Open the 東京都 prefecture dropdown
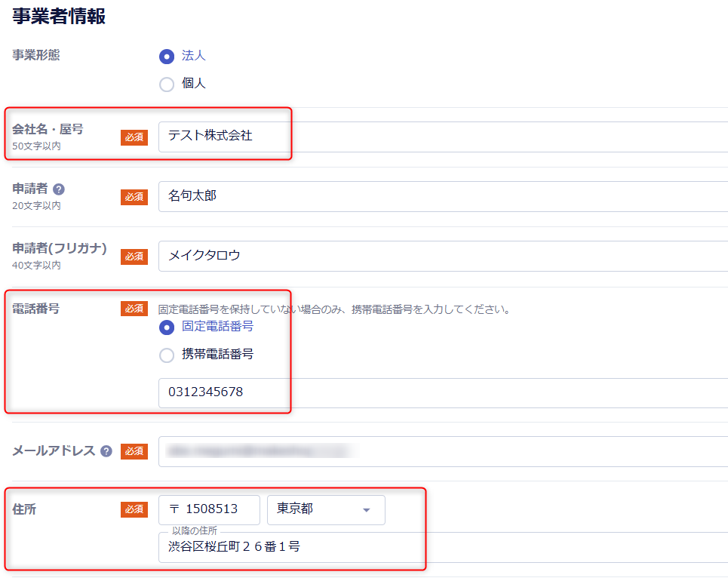The width and height of the screenshot is (728, 578). 326,510
